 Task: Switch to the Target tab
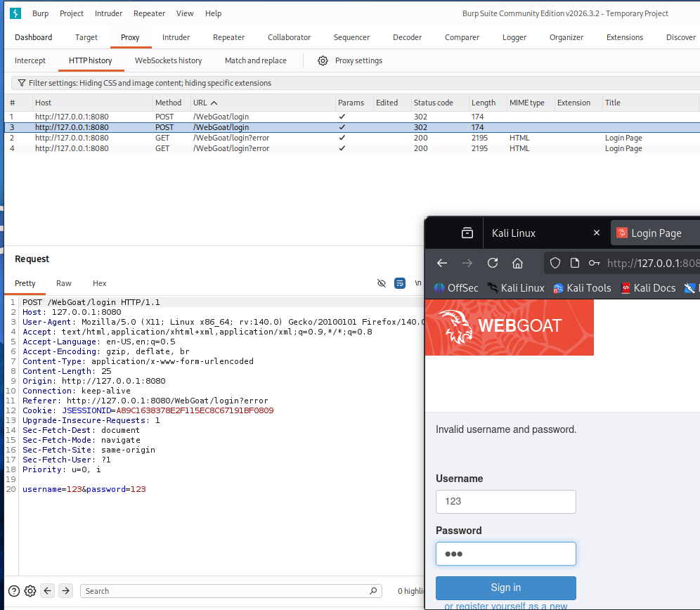click(86, 37)
